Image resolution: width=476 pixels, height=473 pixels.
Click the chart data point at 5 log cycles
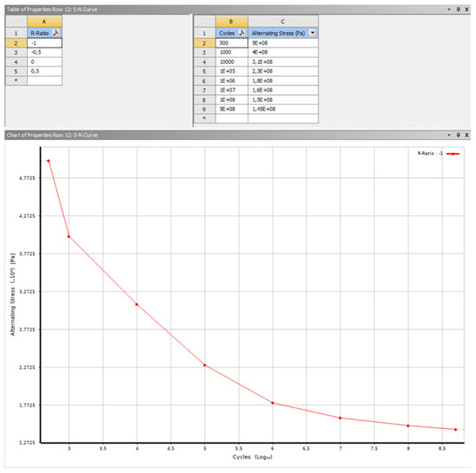(x=204, y=365)
